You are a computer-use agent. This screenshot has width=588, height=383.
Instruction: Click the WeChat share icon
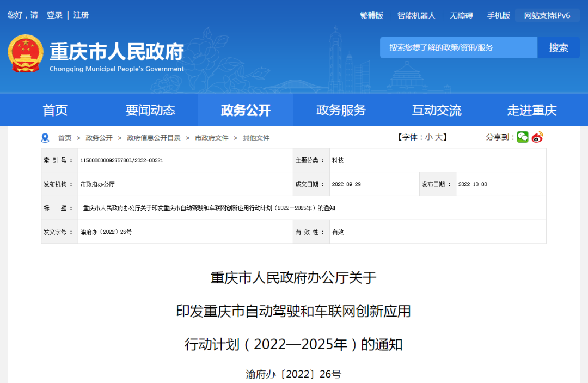coord(522,137)
